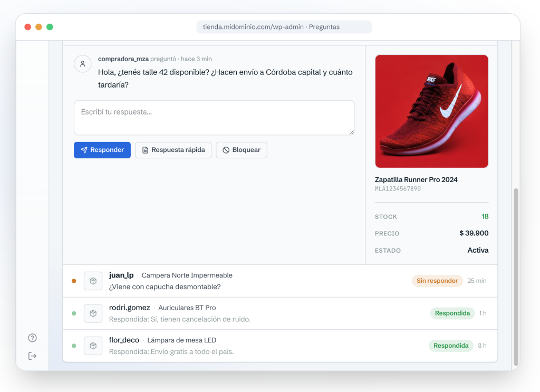Click the package icon in flor_deco row
This screenshot has height=392, width=540.
[x=93, y=346]
